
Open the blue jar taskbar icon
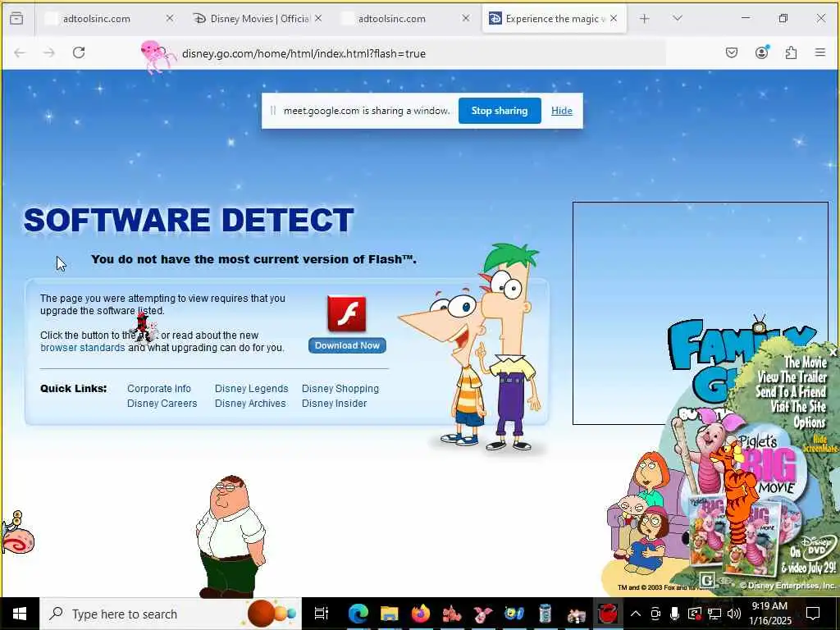(x=545, y=614)
